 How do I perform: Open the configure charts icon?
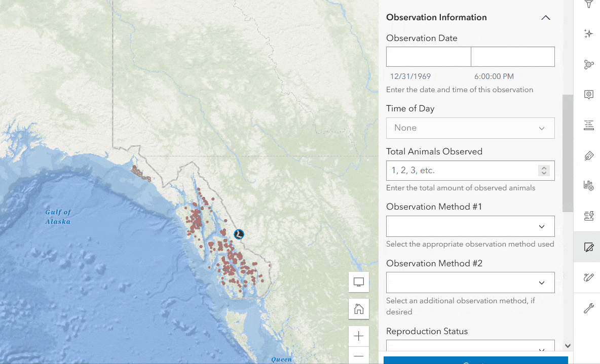(x=588, y=186)
